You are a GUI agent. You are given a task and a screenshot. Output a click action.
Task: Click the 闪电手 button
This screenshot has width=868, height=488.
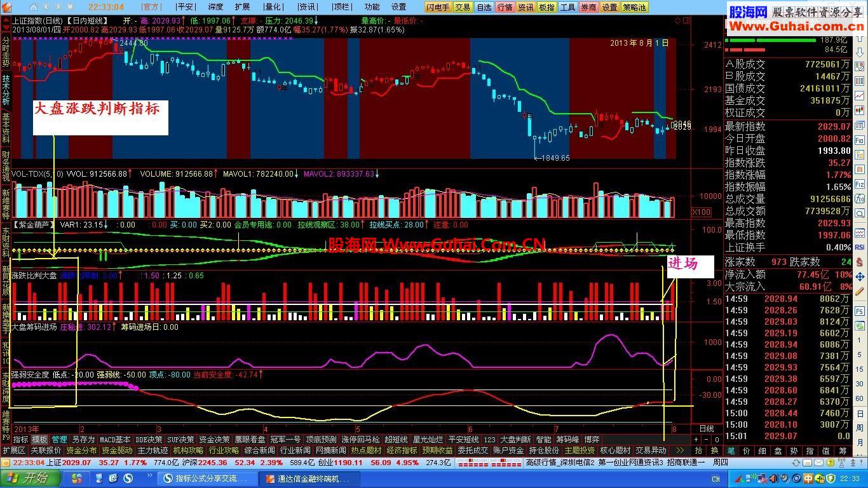tap(438, 7)
